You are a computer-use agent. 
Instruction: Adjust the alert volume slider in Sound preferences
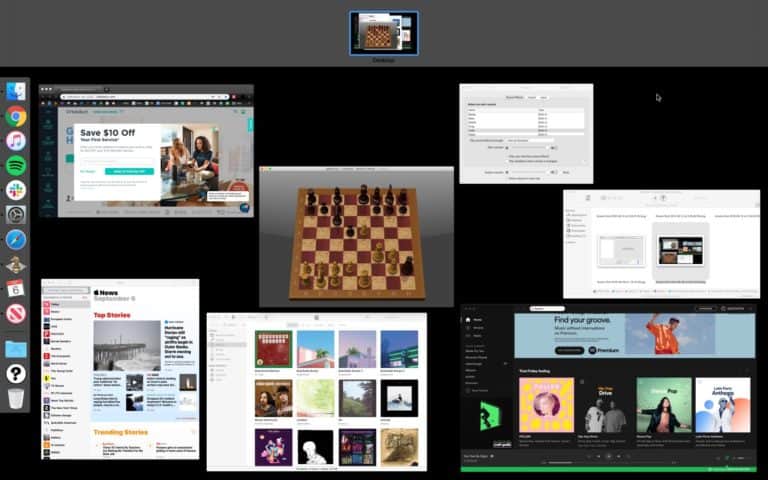coord(529,147)
